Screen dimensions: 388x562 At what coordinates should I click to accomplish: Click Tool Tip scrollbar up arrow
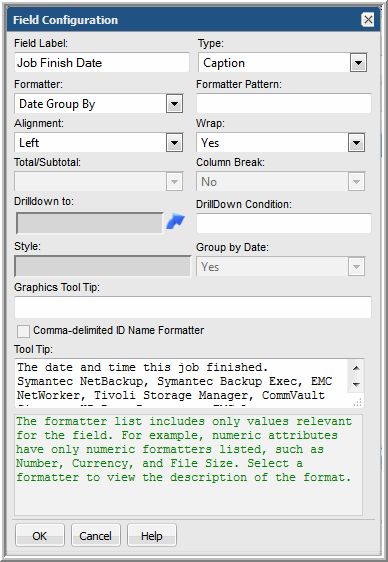coord(356,368)
